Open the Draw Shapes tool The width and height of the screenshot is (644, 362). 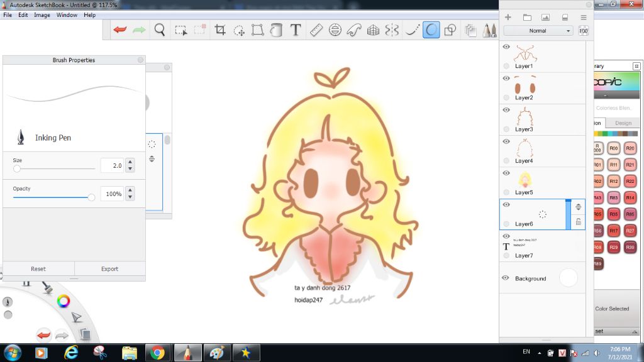coord(450,30)
